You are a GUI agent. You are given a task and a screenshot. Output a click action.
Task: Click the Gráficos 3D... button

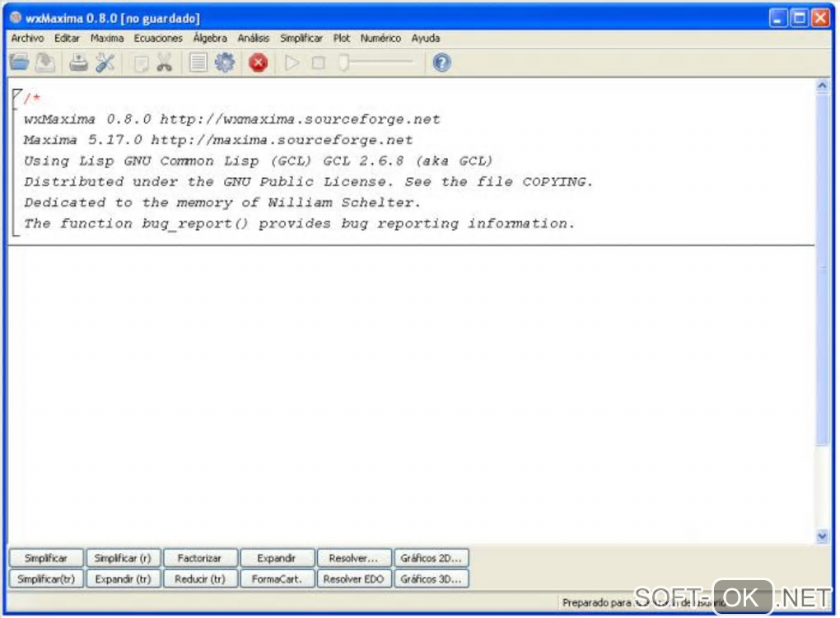point(432,579)
